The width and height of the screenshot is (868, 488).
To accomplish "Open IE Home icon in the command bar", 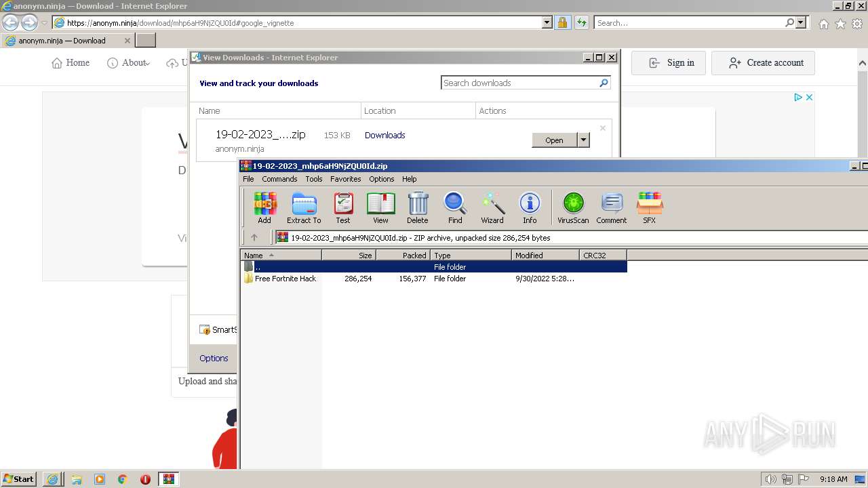I will 823,24.
